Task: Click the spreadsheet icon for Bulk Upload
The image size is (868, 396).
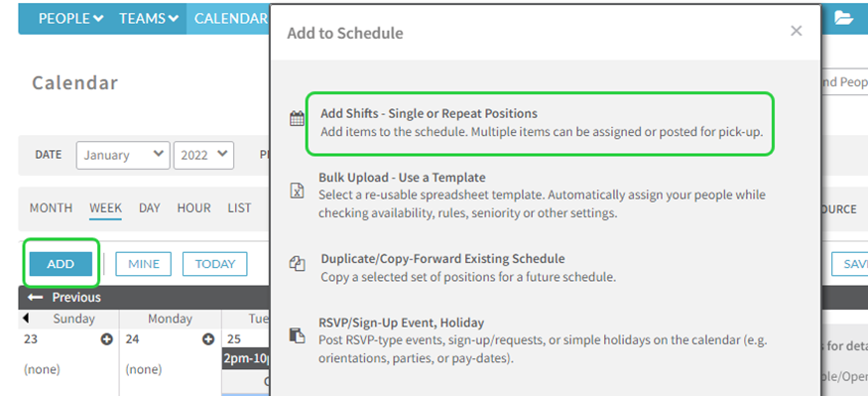Action: tap(298, 190)
